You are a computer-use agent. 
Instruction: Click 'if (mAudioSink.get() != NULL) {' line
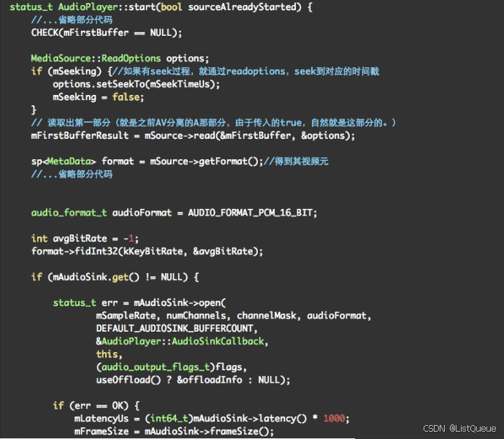click(x=115, y=277)
